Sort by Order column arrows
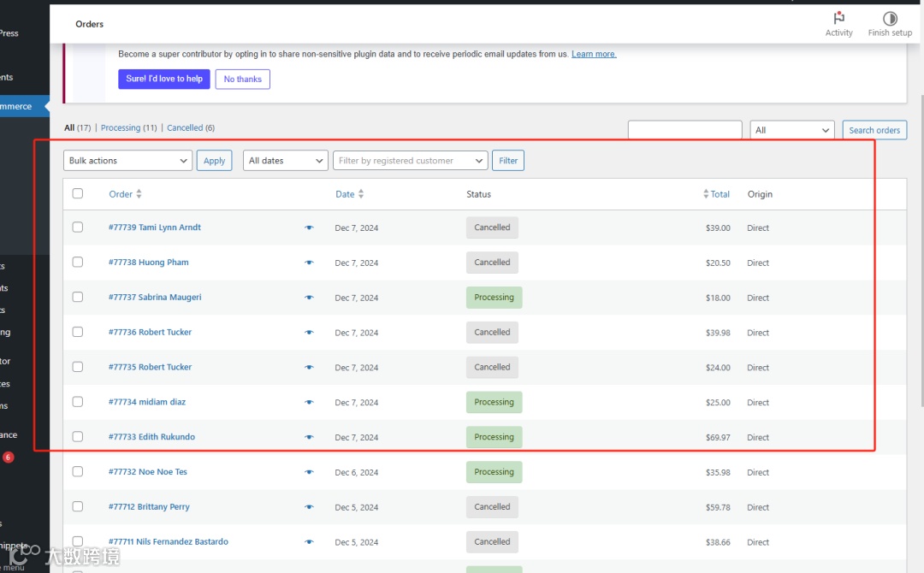Viewport: 924px width, 573px height. 139,194
